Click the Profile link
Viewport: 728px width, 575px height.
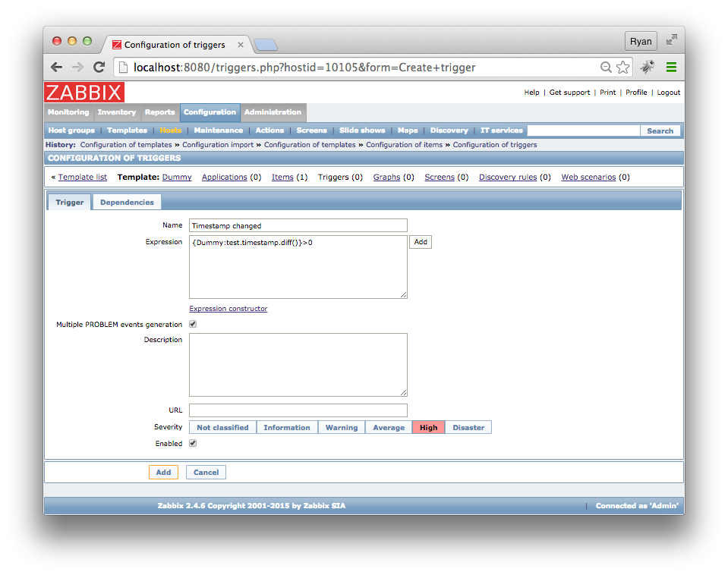point(636,93)
